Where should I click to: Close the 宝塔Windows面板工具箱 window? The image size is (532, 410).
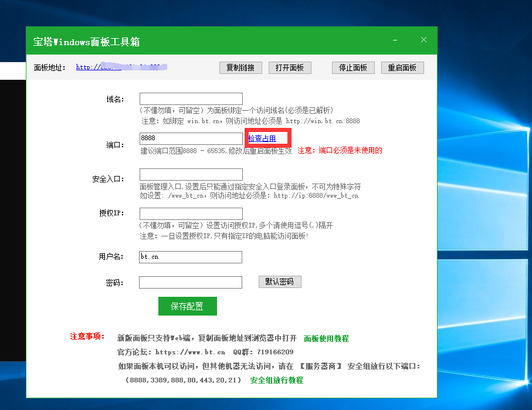423,40
